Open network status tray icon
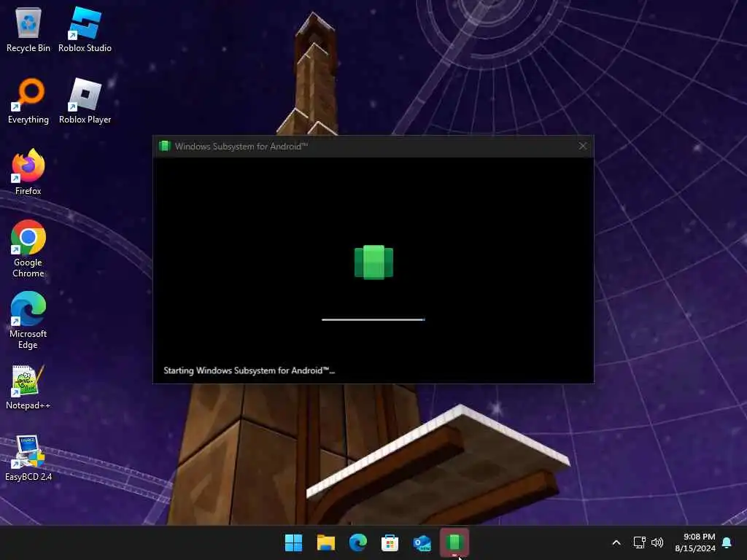 (x=639, y=542)
